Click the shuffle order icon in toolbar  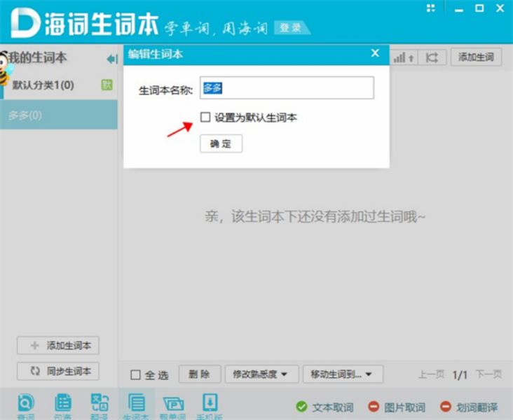point(432,57)
